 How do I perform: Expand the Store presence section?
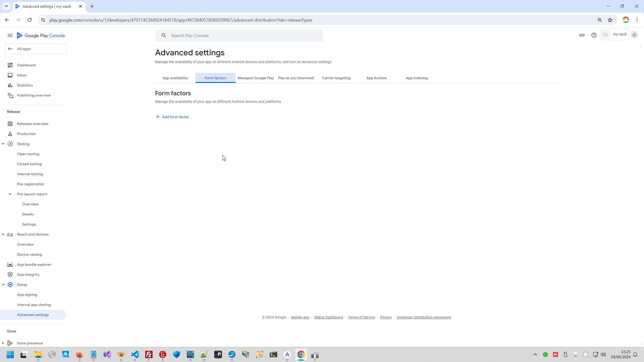coord(3,343)
